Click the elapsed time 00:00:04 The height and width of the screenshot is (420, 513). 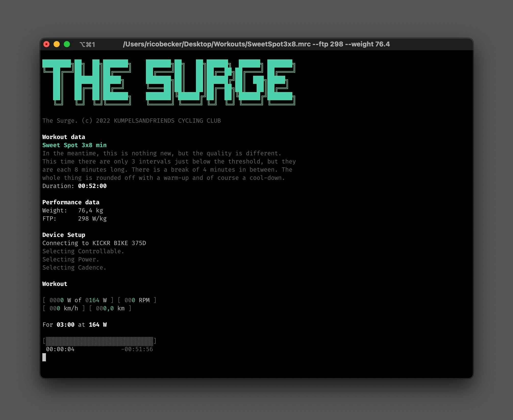(x=60, y=349)
